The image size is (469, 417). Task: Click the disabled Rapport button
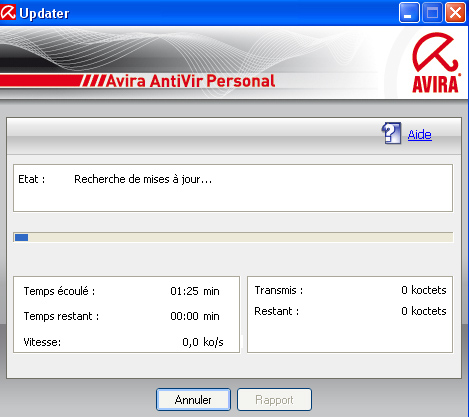pyautogui.click(x=274, y=399)
